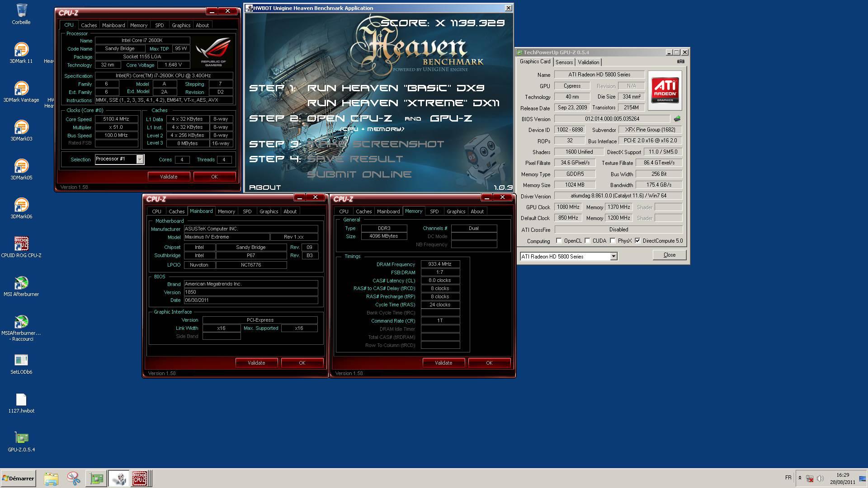Click OK in the CPU tab window
This screenshot has width=868, height=488.
click(x=214, y=177)
